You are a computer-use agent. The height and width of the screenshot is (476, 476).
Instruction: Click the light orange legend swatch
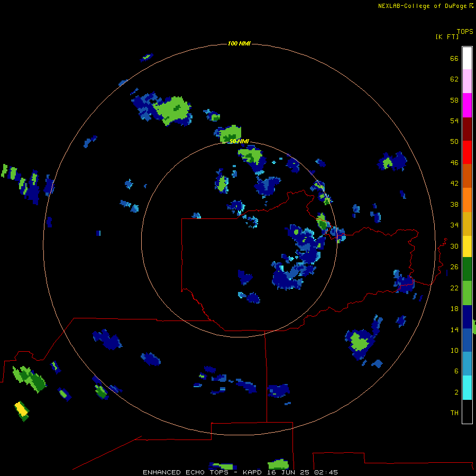(467, 200)
